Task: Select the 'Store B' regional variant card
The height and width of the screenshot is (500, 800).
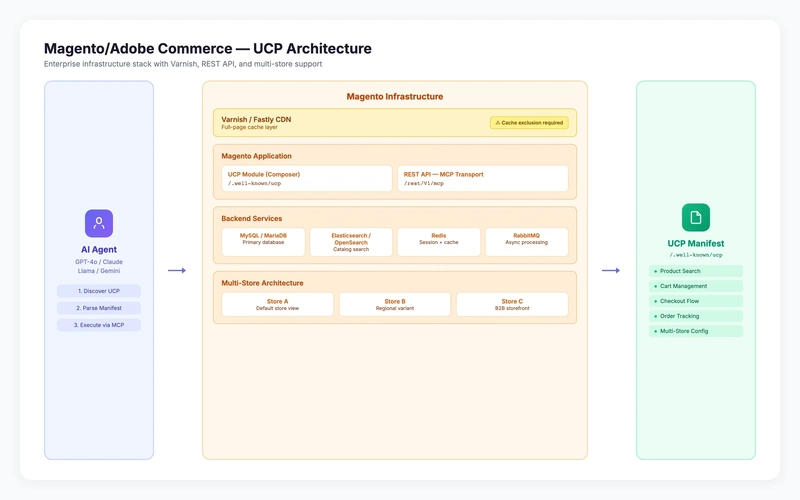Action: click(395, 305)
